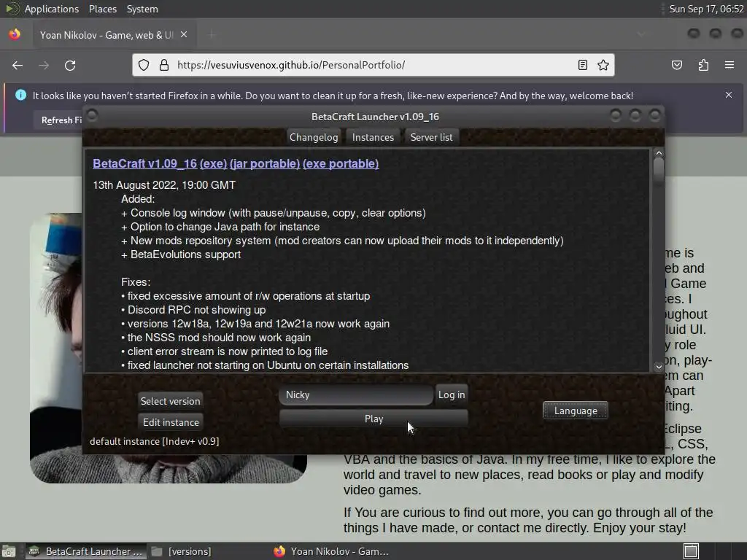Close the Yoan Nikolov browser tab

184,35
